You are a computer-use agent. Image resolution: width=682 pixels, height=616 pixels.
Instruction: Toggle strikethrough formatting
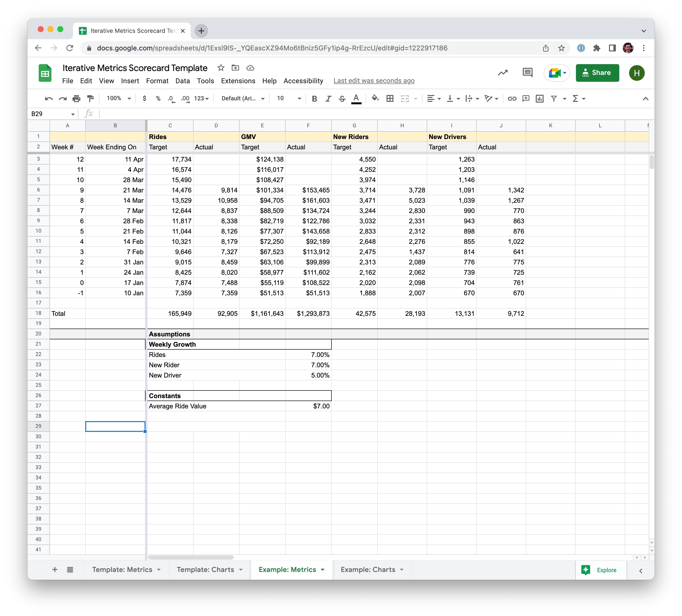click(x=342, y=98)
